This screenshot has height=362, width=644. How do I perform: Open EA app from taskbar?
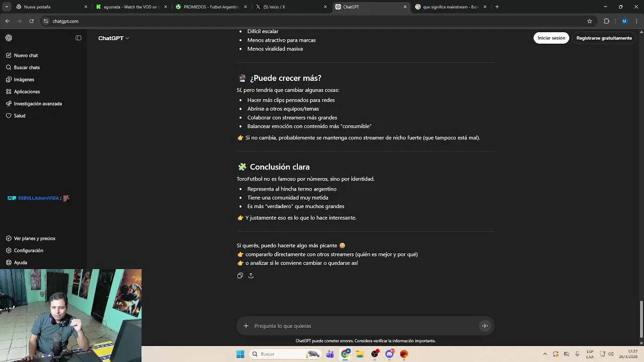click(404, 354)
